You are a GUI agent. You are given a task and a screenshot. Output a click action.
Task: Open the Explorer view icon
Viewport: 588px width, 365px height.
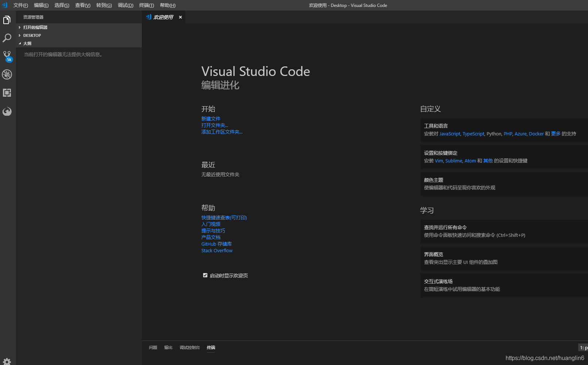[x=7, y=20]
